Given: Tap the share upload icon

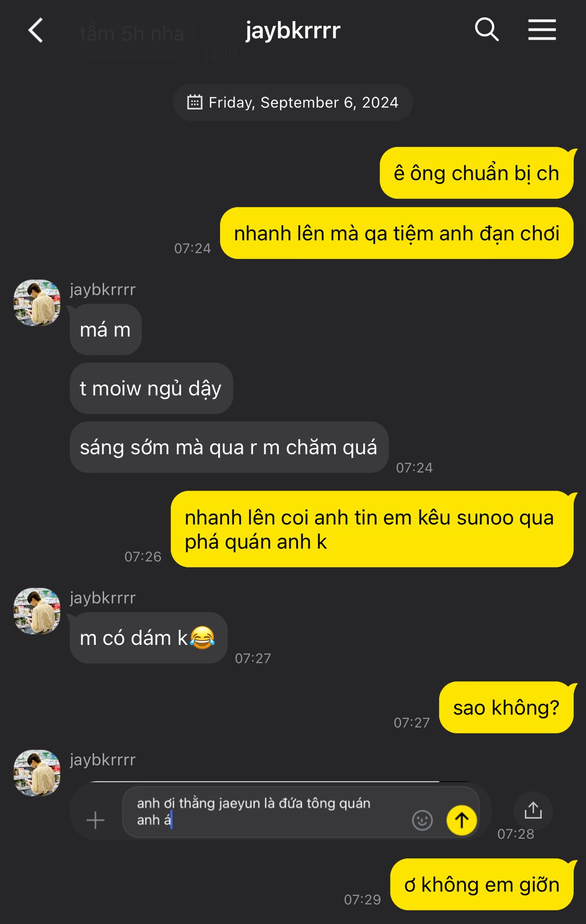Looking at the screenshot, I should [x=533, y=810].
